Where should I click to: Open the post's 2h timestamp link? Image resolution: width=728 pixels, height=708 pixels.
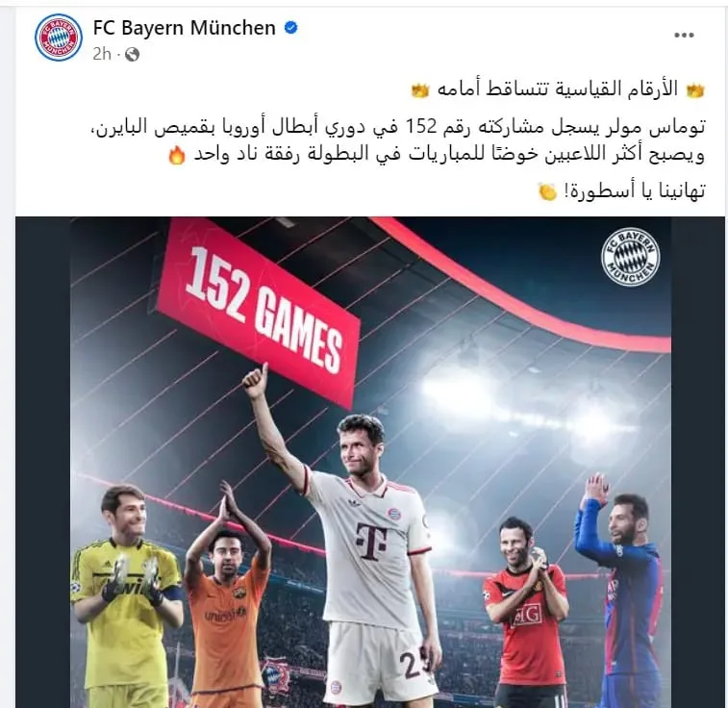click(102, 54)
